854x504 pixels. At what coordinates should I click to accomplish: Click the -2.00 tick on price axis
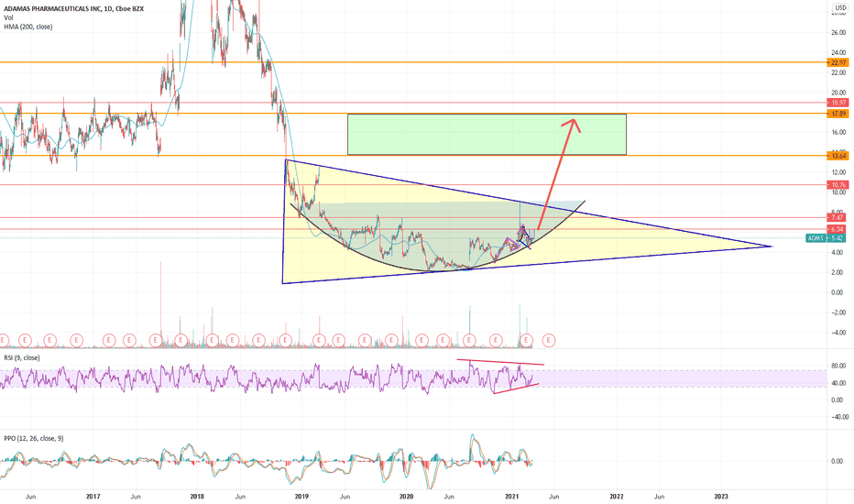click(x=838, y=312)
